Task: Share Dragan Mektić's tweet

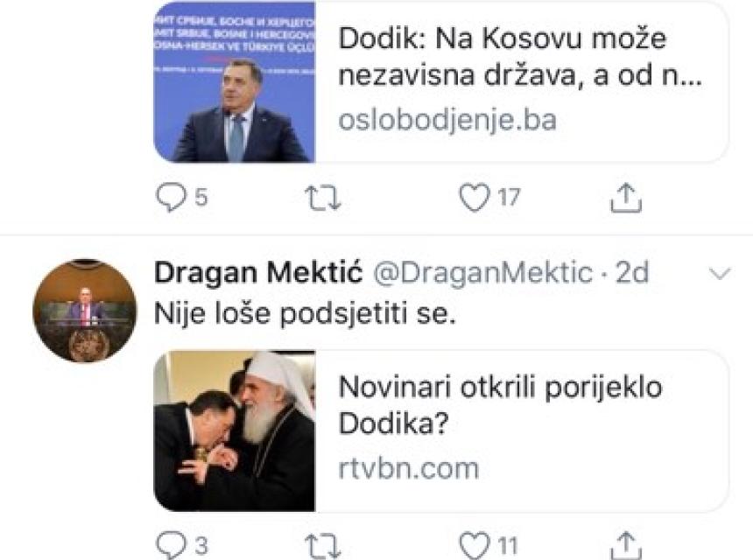Action: pyautogui.click(x=625, y=546)
